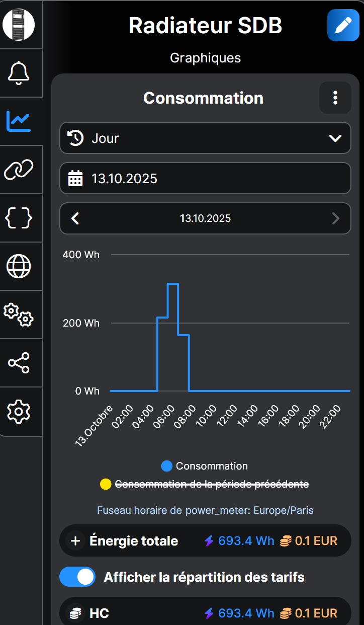Open the single gear settings icon
Screen dimensions: 364x625
tap(19, 411)
